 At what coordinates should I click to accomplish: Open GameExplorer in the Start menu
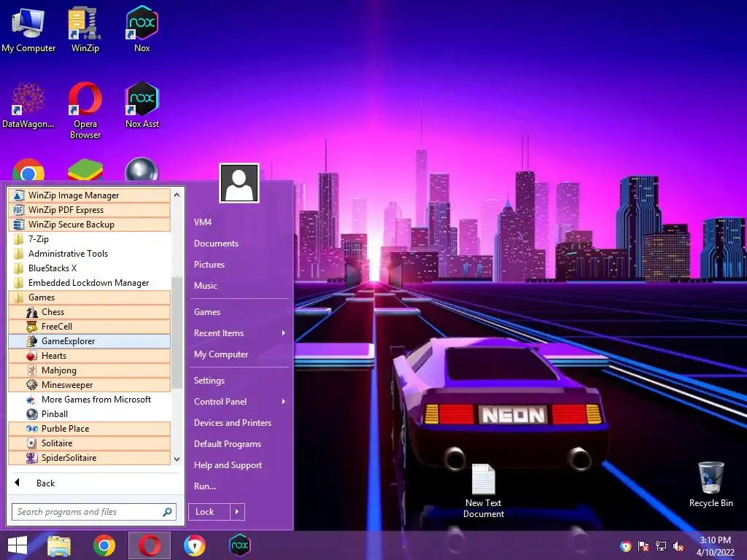pyautogui.click(x=89, y=341)
